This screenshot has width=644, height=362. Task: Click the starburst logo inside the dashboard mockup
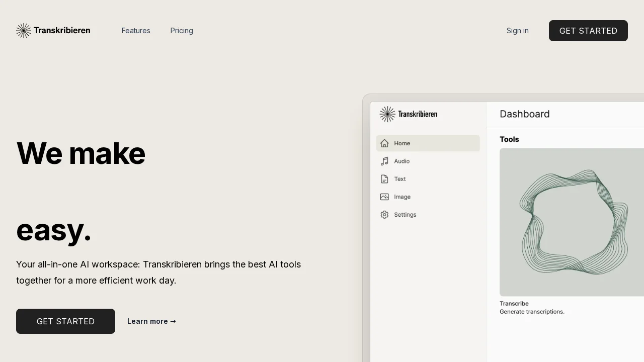(387, 114)
